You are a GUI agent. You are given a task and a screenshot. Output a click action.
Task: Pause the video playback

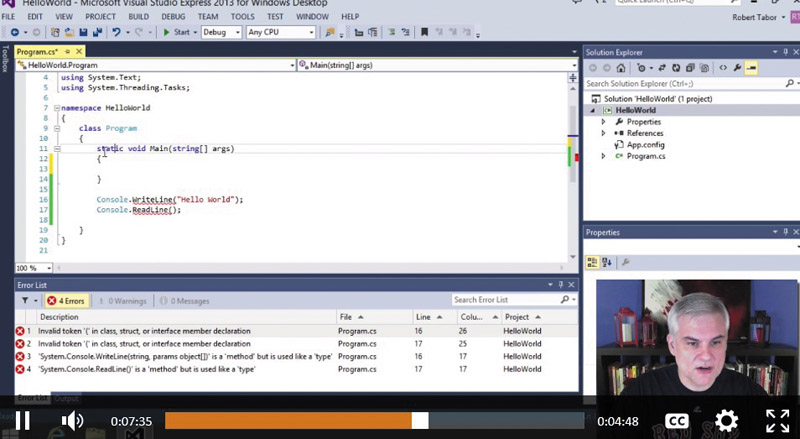tap(22, 421)
